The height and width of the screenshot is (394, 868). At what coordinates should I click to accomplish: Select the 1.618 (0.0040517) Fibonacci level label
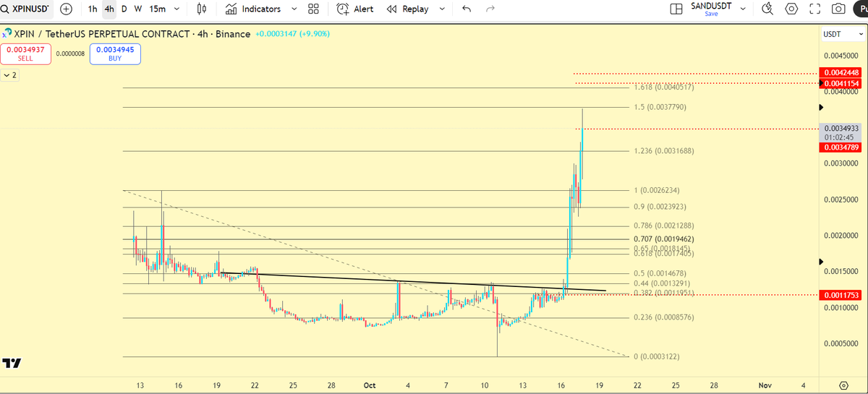[x=663, y=87]
